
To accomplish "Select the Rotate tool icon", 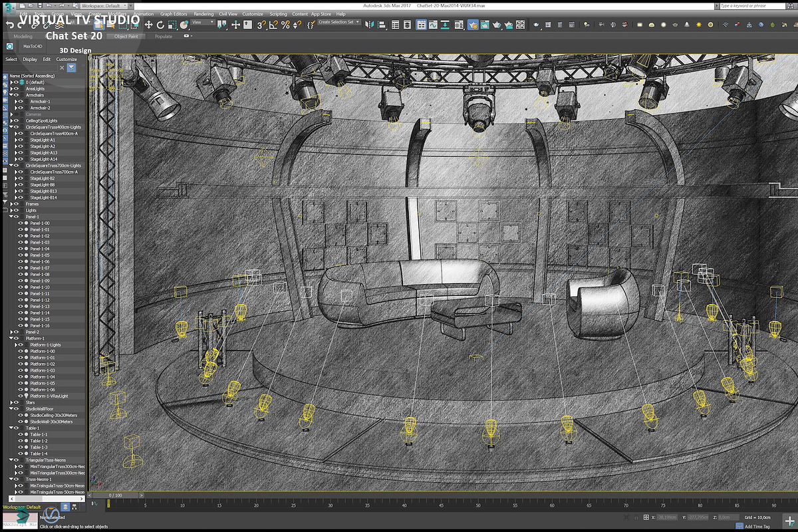I will [x=160, y=25].
